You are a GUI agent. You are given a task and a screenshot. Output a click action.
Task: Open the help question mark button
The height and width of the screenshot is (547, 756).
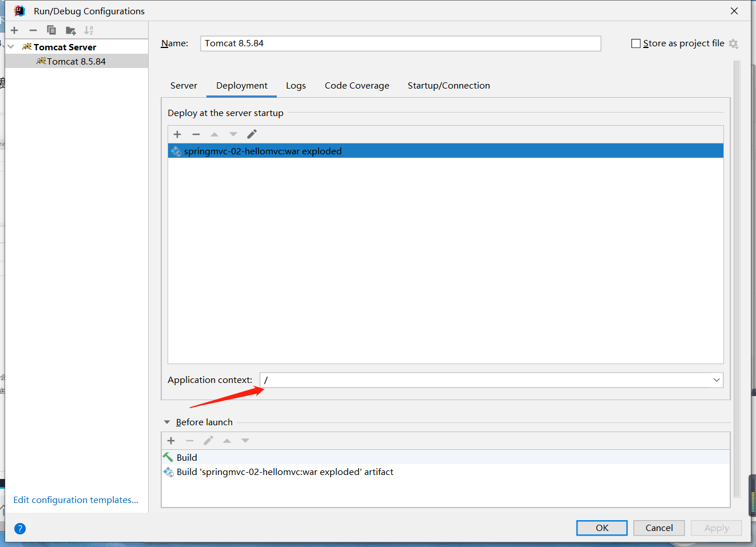[x=20, y=529]
